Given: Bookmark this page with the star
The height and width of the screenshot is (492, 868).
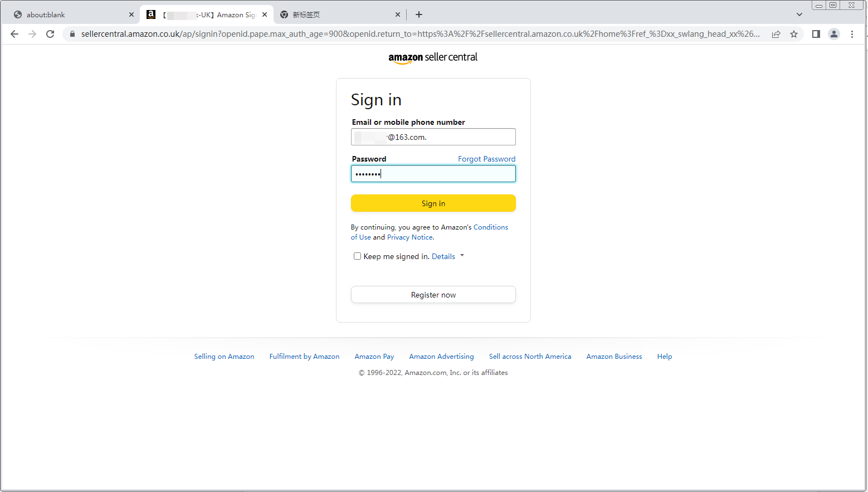Looking at the screenshot, I should 794,34.
